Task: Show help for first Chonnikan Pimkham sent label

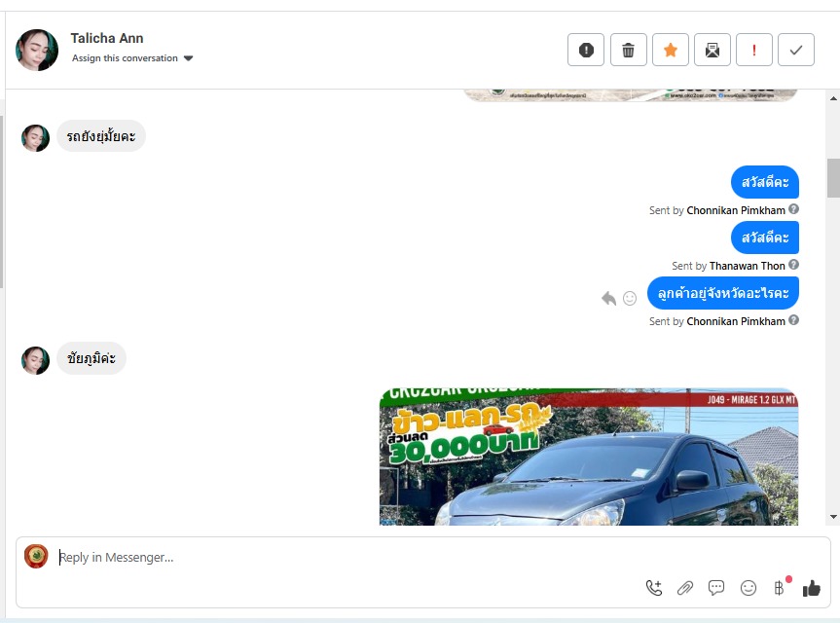Action: pos(794,209)
